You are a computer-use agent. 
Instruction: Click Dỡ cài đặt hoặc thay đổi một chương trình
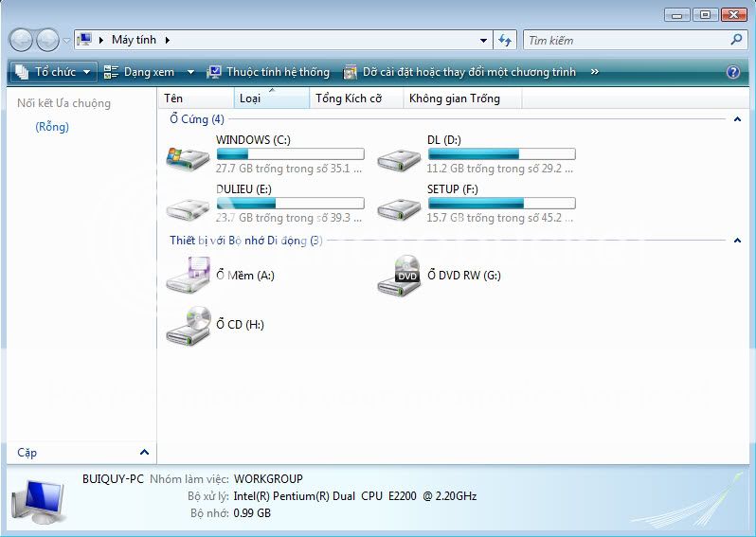tap(459, 72)
